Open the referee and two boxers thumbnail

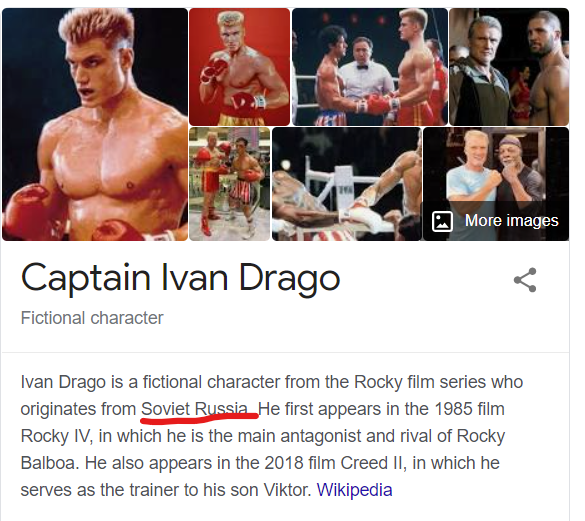[x=370, y=67]
